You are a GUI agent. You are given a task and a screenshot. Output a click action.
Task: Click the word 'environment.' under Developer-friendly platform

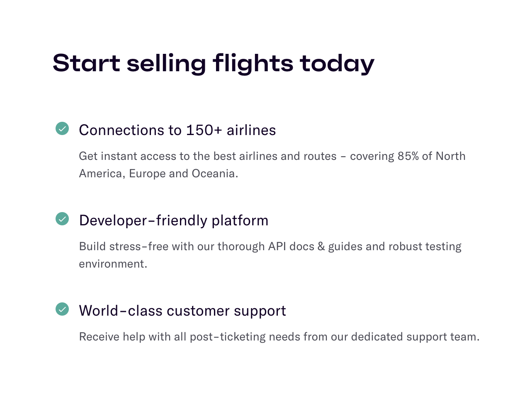(113, 264)
